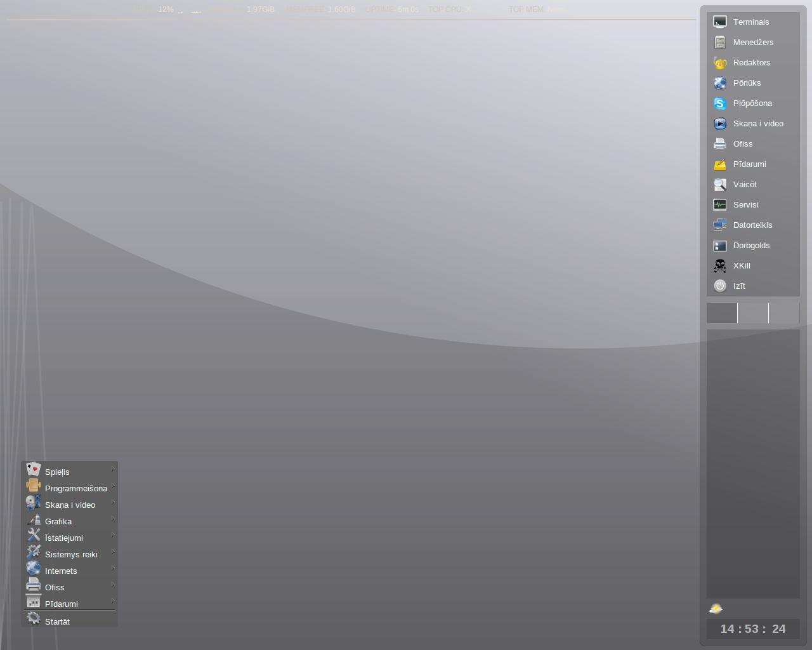
Task: Switch to the third workspace in pager
Action: pyautogui.click(x=784, y=313)
